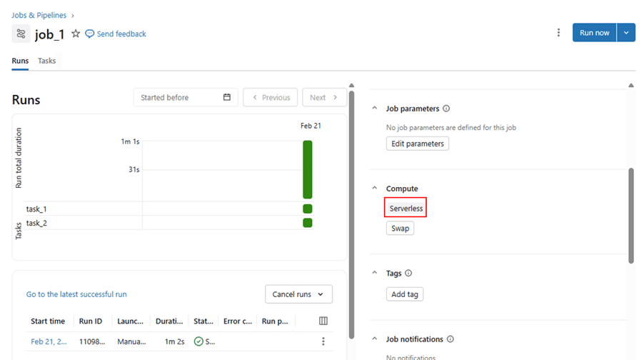Open the kebab menu beside Run now
This screenshot has width=644, height=360.
[558, 33]
